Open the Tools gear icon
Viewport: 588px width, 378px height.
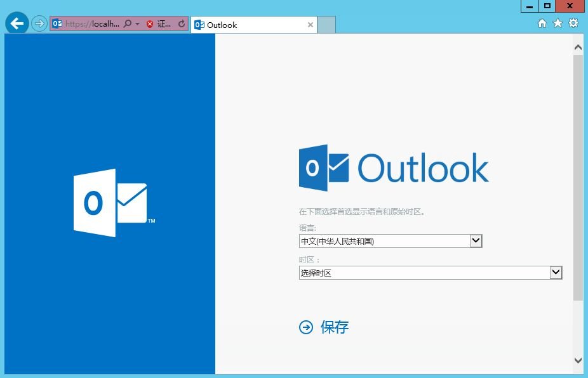[x=573, y=23]
